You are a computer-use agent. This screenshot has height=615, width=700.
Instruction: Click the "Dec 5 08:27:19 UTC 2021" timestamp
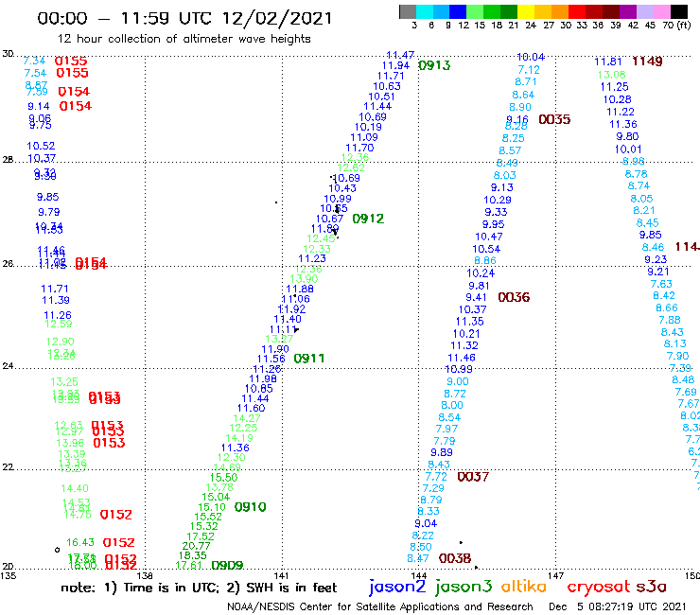(x=618, y=606)
